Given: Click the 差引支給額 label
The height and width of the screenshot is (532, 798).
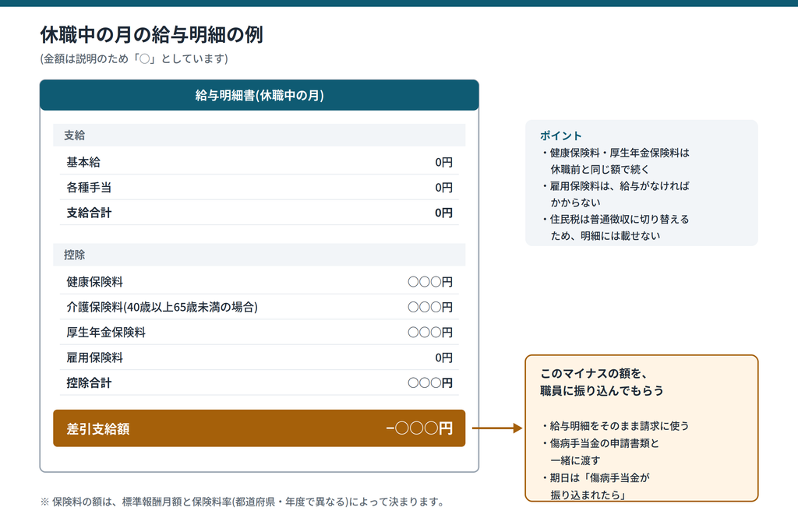Looking at the screenshot, I should click(x=97, y=428).
